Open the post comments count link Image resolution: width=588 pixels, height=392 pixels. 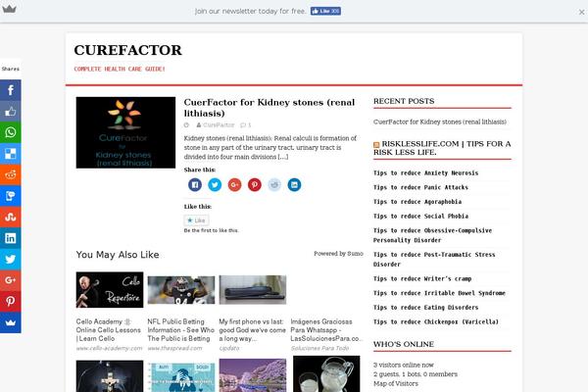246,124
